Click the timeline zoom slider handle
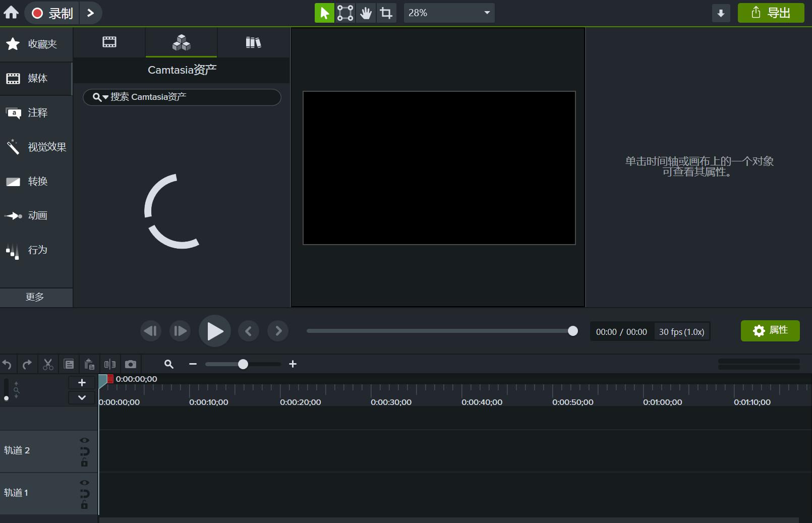 243,364
